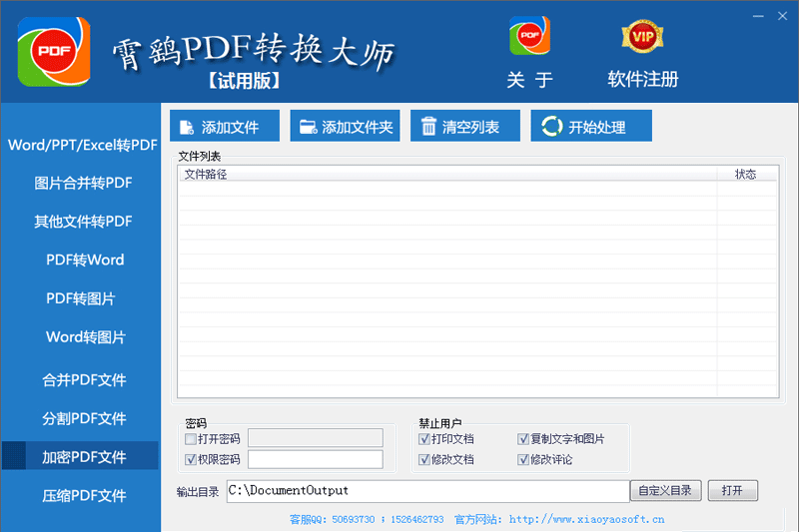The width and height of the screenshot is (799, 532).
Task: Toggle the 修改文档 checkbox
Action: pyautogui.click(x=423, y=460)
